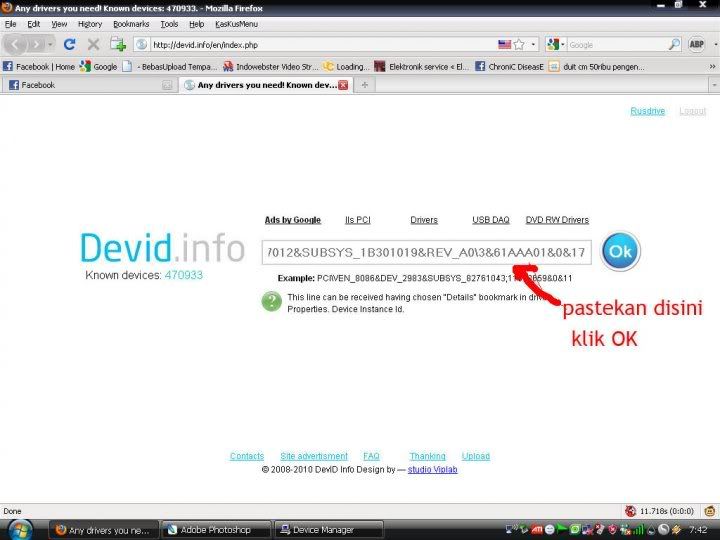720x540 pixels.
Task: Bookmark this page with the star icon
Action: (519, 45)
